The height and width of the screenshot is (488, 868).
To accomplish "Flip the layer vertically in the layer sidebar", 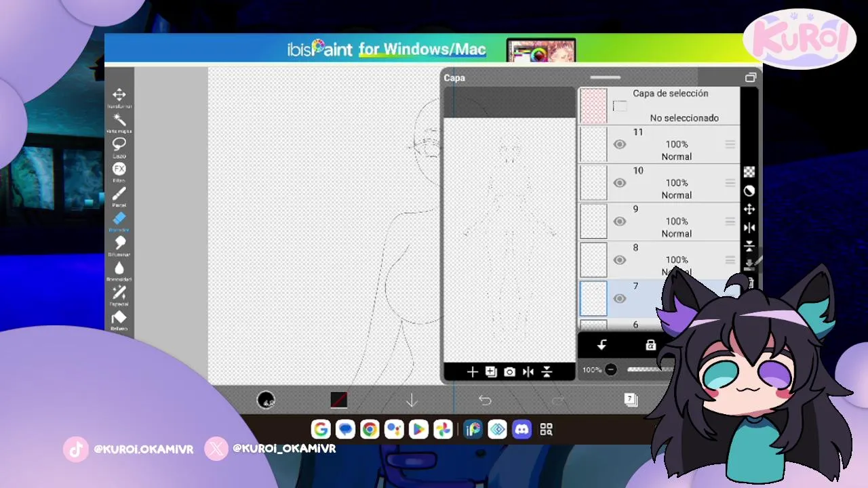I will coord(749,246).
